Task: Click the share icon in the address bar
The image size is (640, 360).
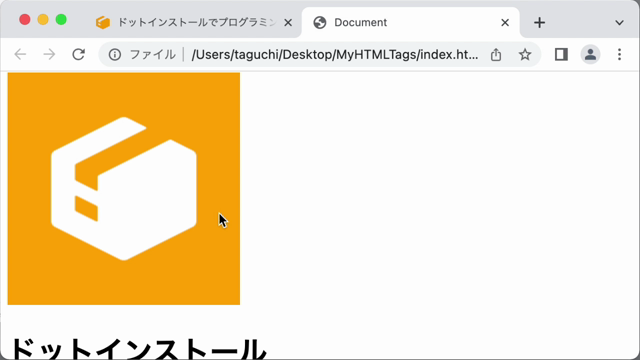Action: tap(496, 54)
